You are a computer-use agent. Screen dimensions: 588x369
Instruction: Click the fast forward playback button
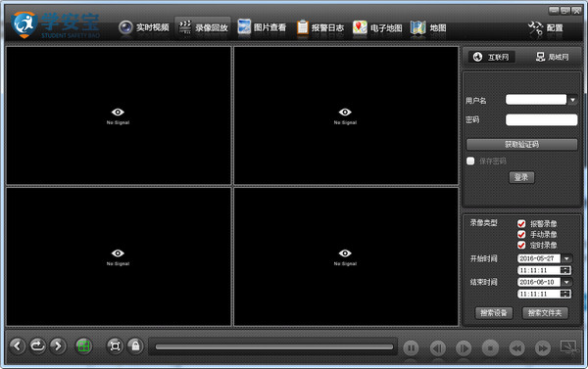(543, 348)
